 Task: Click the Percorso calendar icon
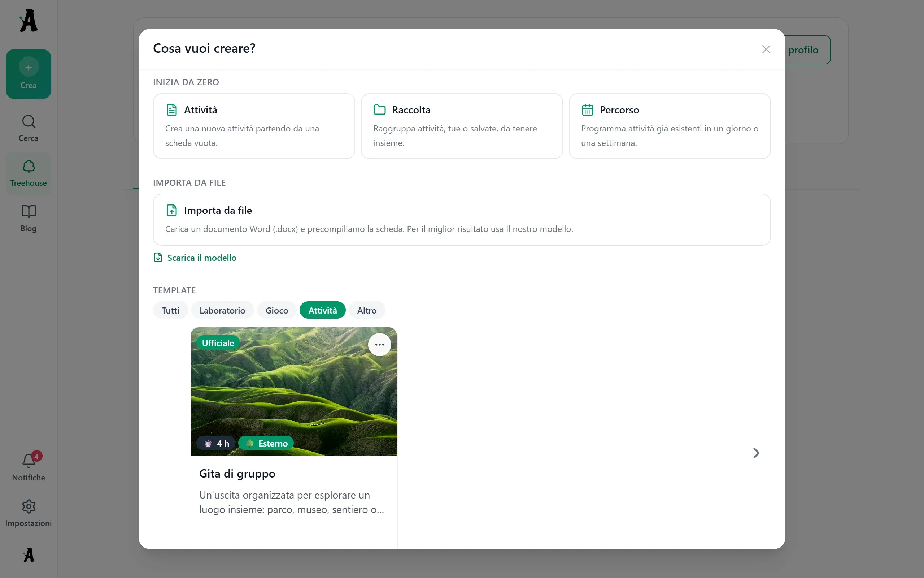(x=587, y=110)
